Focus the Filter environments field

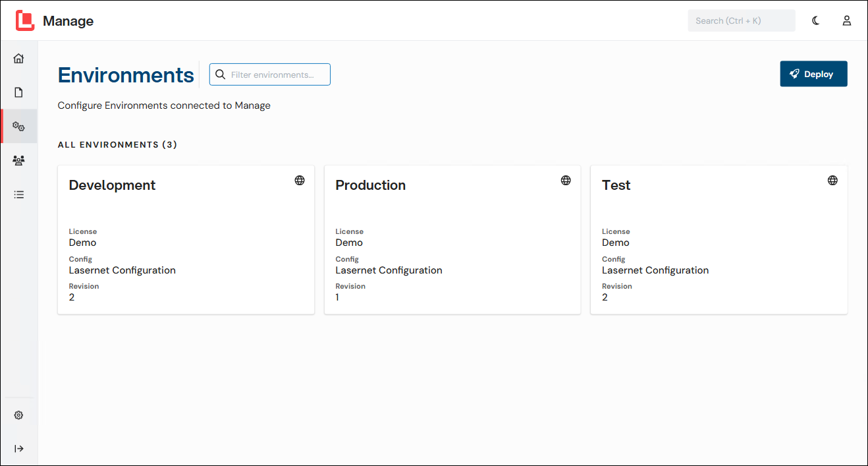click(x=270, y=74)
